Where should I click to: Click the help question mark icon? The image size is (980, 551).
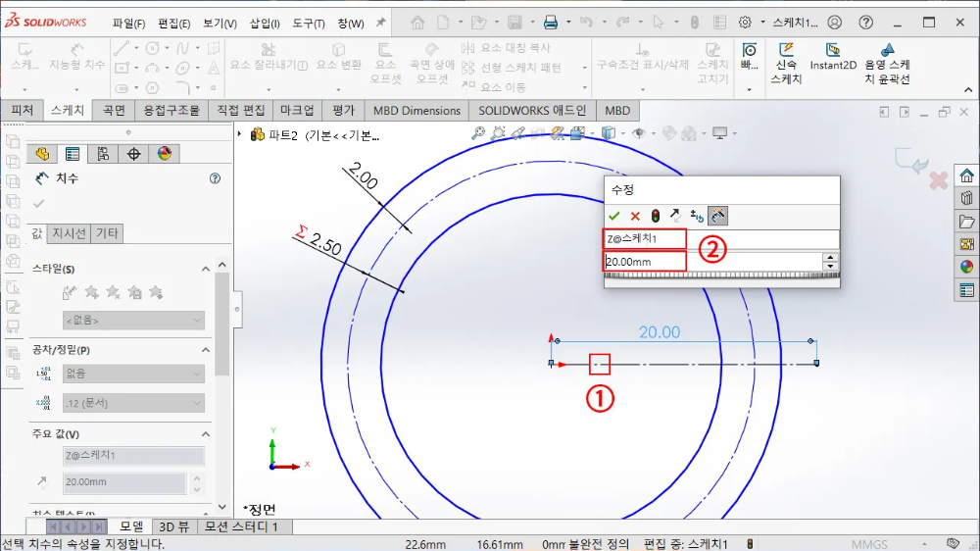point(865,23)
